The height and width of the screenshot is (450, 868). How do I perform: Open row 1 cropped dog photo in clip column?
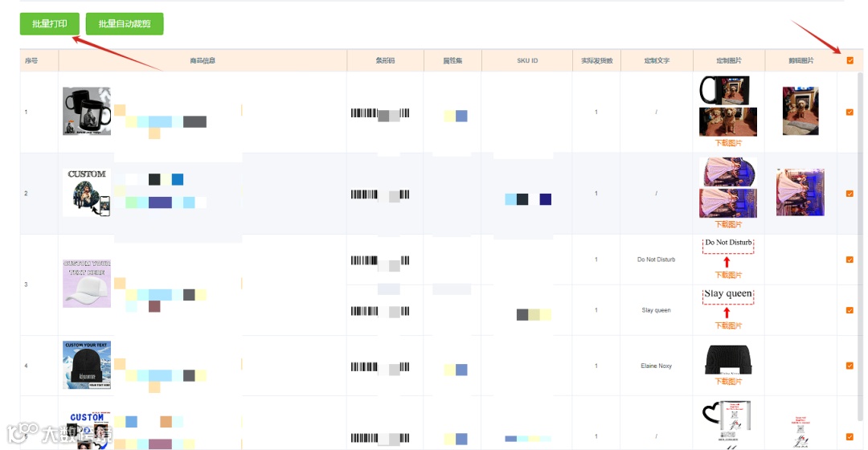800,111
